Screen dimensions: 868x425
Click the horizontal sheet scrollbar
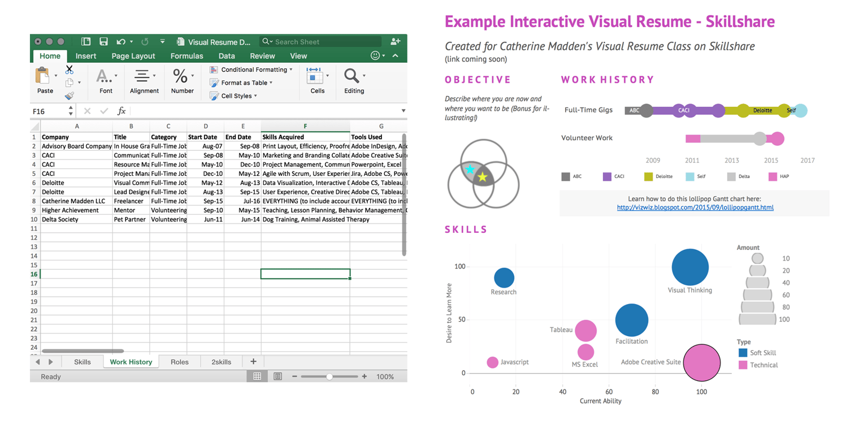pyautogui.click(x=83, y=351)
